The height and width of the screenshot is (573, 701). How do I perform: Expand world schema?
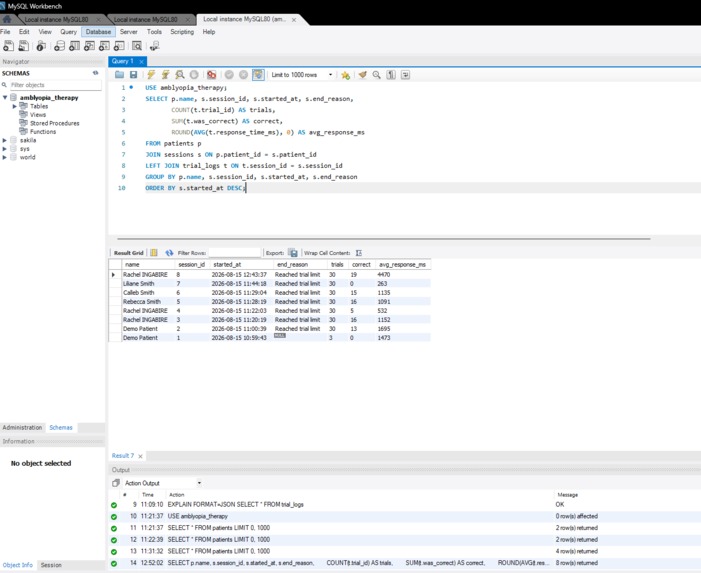click(x=5, y=157)
